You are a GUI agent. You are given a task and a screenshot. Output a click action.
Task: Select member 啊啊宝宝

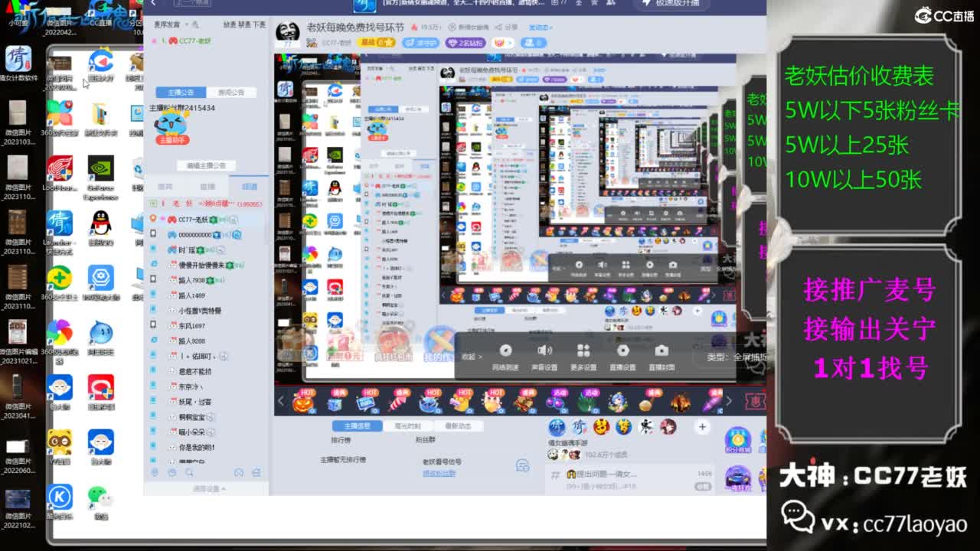coord(207,417)
